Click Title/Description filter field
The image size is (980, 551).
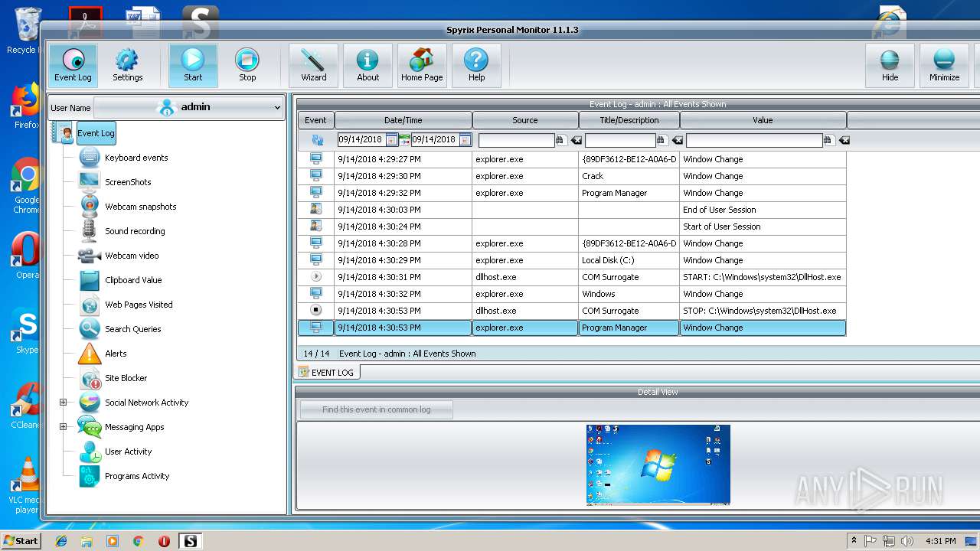pos(620,140)
